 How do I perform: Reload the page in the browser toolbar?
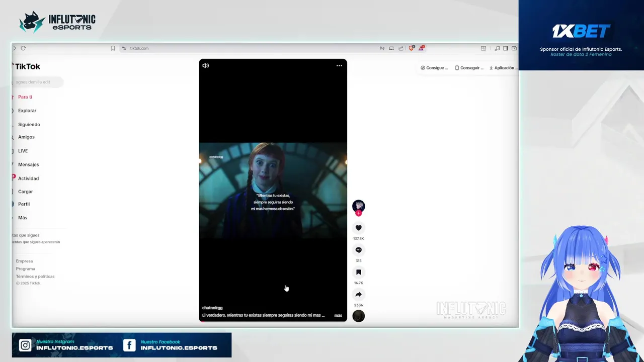23,48
